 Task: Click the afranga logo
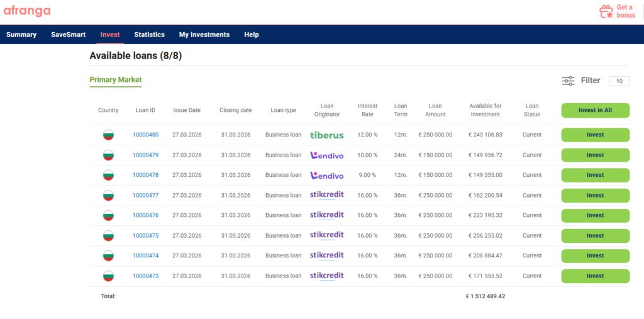pyautogui.click(x=27, y=11)
